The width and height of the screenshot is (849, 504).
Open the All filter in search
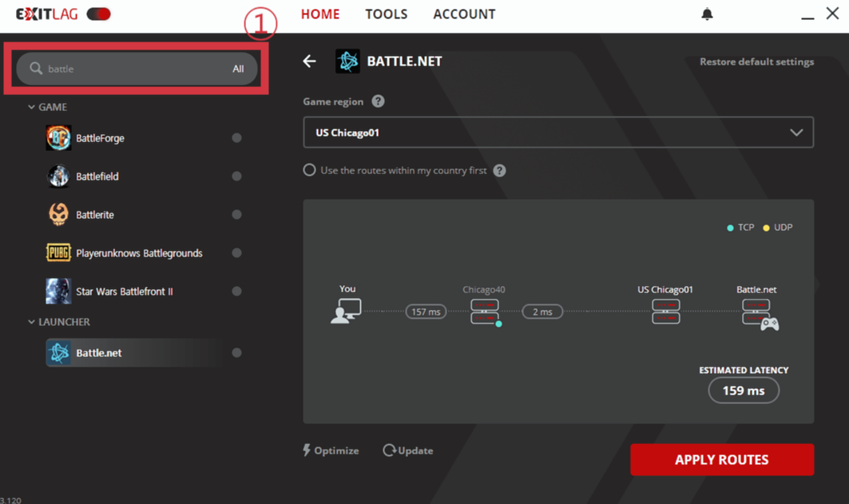coord(238,69)
